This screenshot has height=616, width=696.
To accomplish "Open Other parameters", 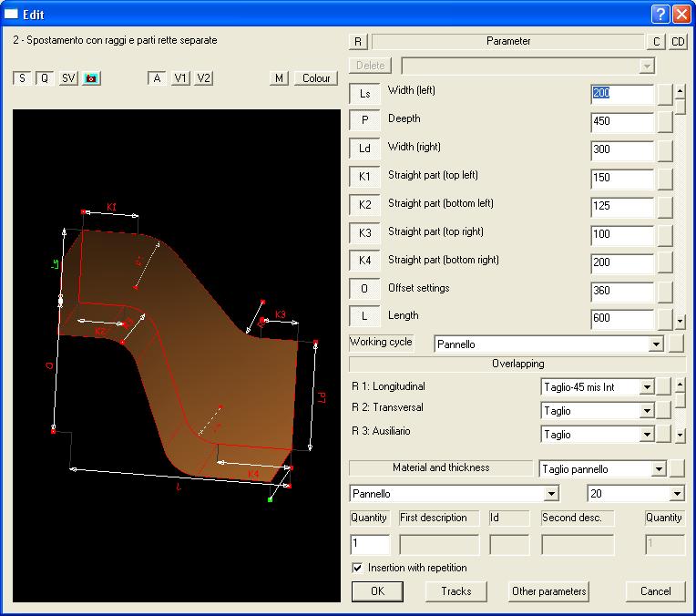I will [x=548, y=591].
